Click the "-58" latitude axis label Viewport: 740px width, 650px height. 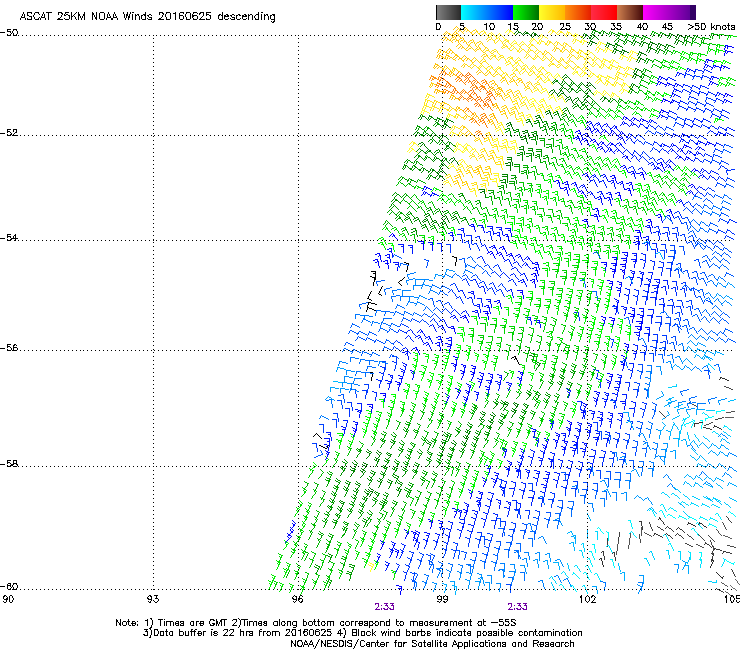[x=9, y=464]
